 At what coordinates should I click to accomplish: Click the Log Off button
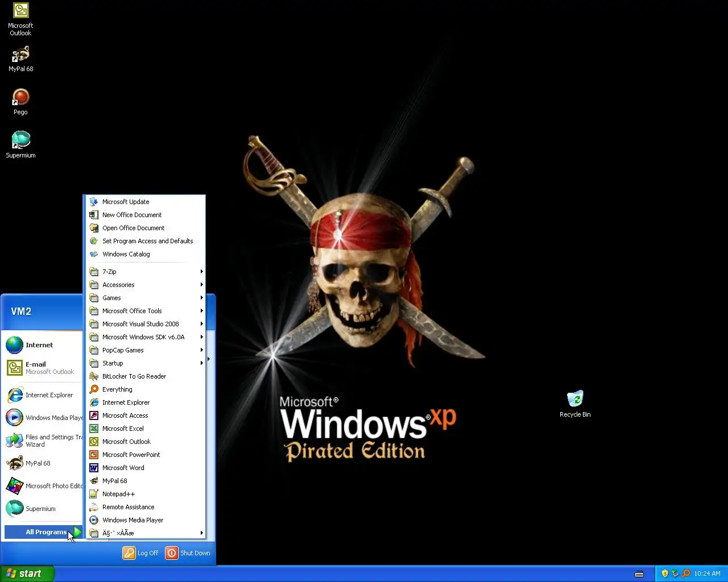[x=141, y=553]
